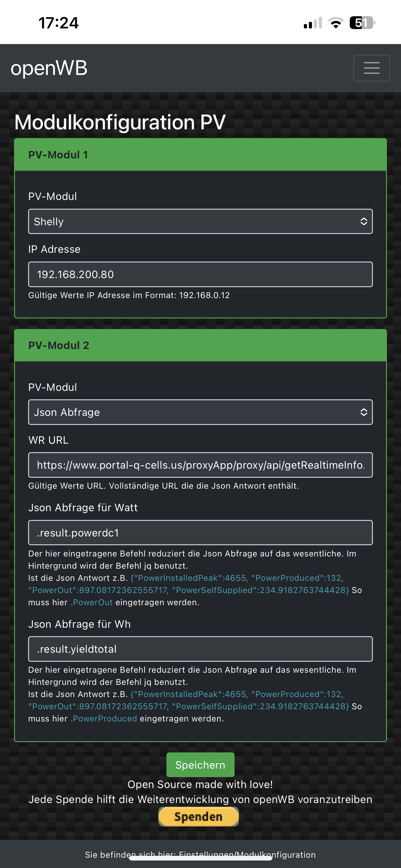Image resolution: width=401 pixels, height=868 pixels.
Task: Click the yellow Spenden donate button
Action: click(x=198, y=817)
